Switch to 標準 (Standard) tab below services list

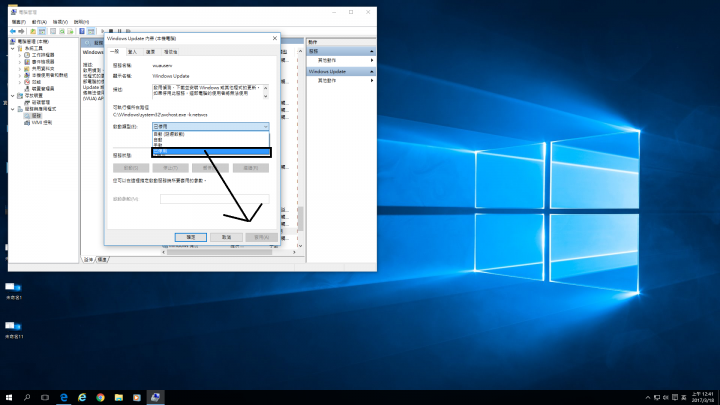point(102,259)
